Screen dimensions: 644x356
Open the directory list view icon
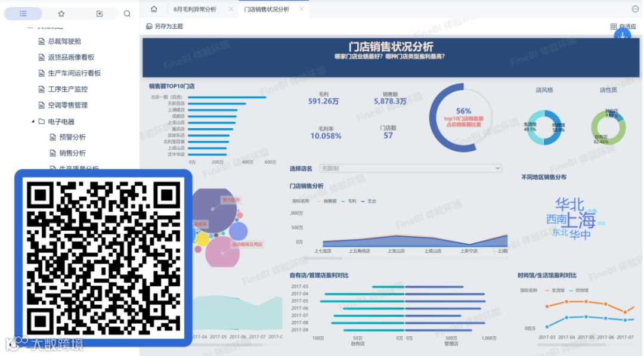(x=23, y=14)
